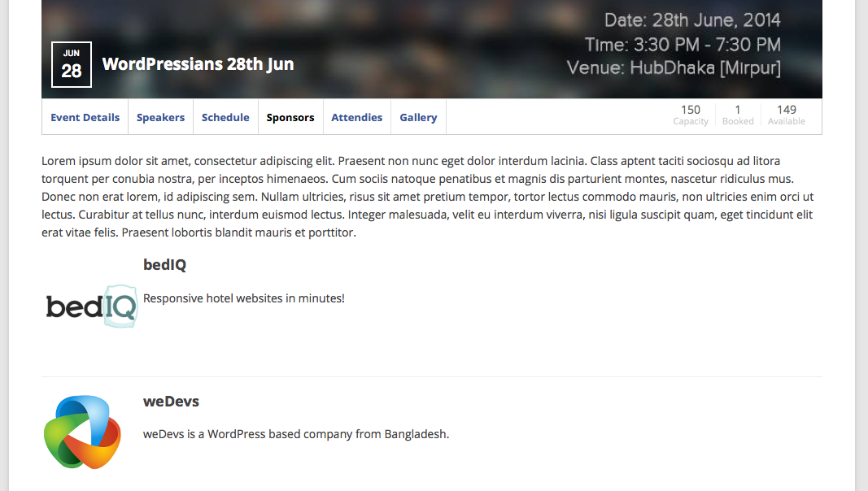
Task: Click the bedIQ sponsor logo
Action: (x=91, y=306)
